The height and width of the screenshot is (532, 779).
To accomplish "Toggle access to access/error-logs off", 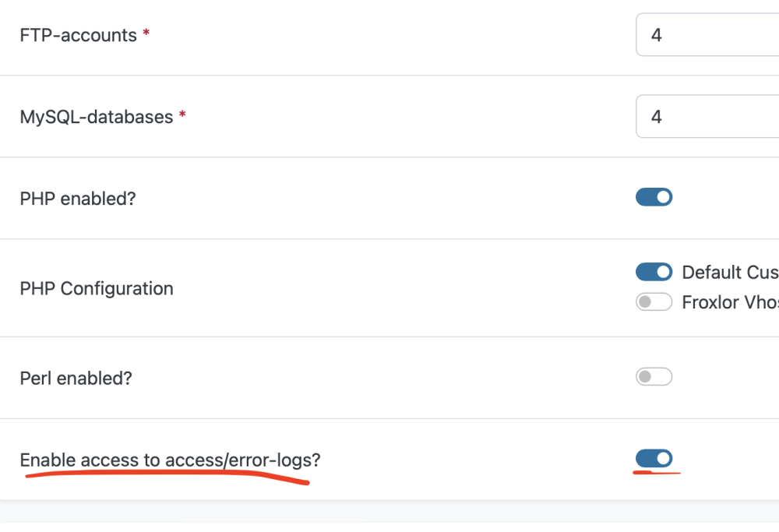I will (x=654, y=459).
